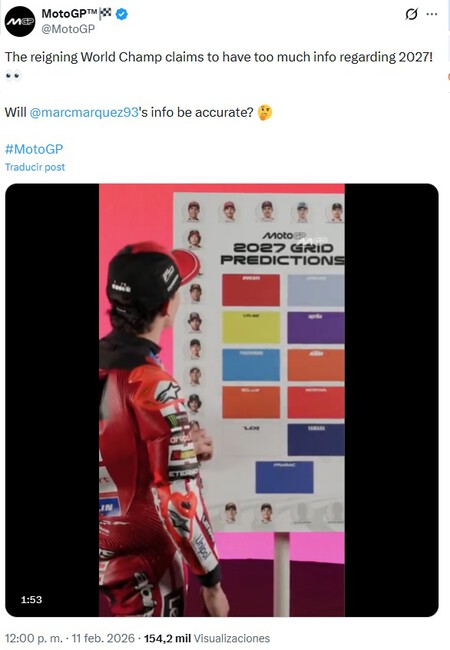Click the Grok slashed-circle icon
The image size is (450, 650).
coord(411,15)
